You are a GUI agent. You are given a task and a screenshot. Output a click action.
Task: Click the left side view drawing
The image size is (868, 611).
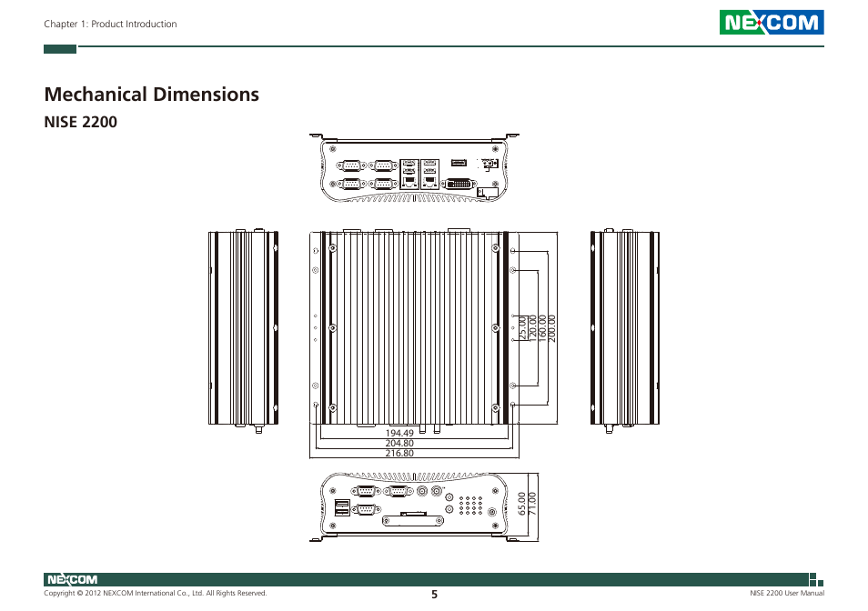(x=243, y=330)
